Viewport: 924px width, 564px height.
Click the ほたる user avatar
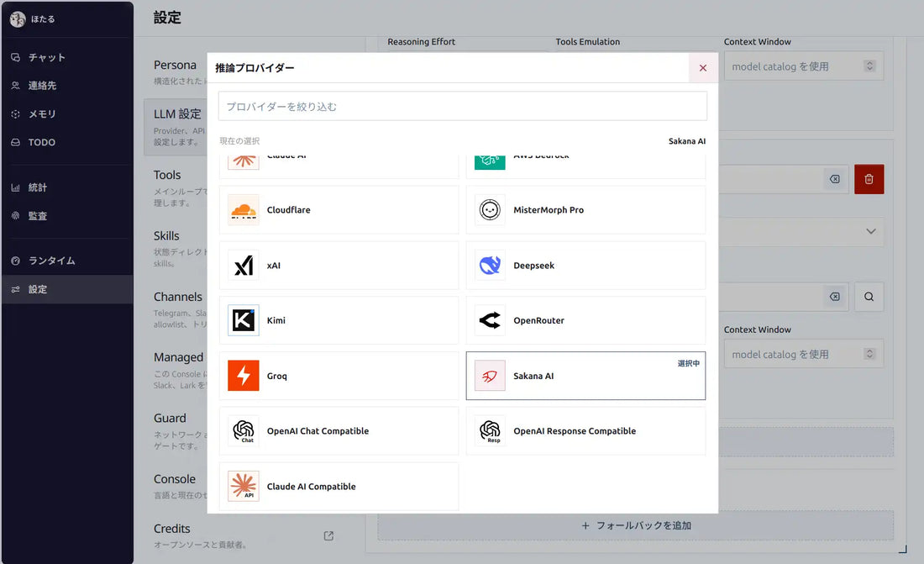[x=18, y=18]
